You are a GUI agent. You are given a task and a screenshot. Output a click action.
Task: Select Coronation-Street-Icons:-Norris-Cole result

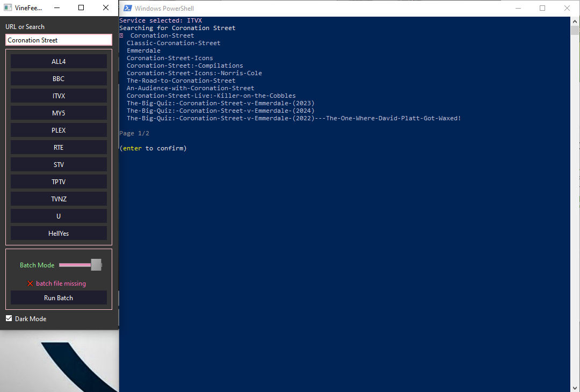coord(194,73)
